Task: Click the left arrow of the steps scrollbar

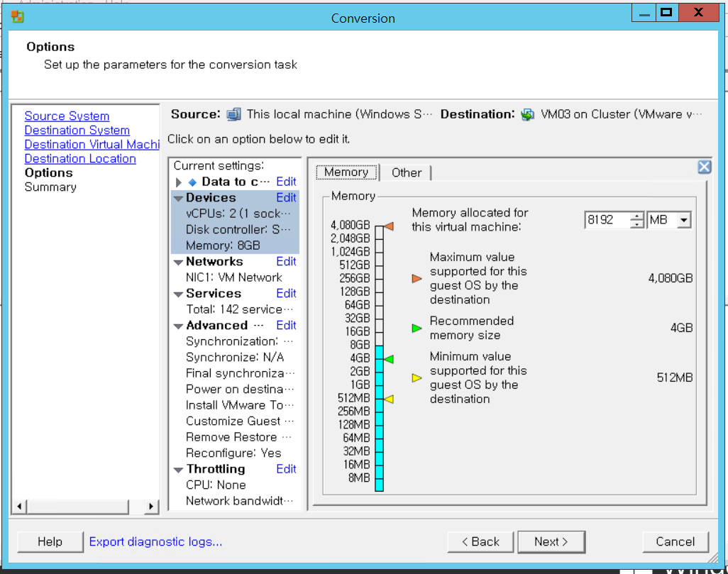Action: [19, 507]
